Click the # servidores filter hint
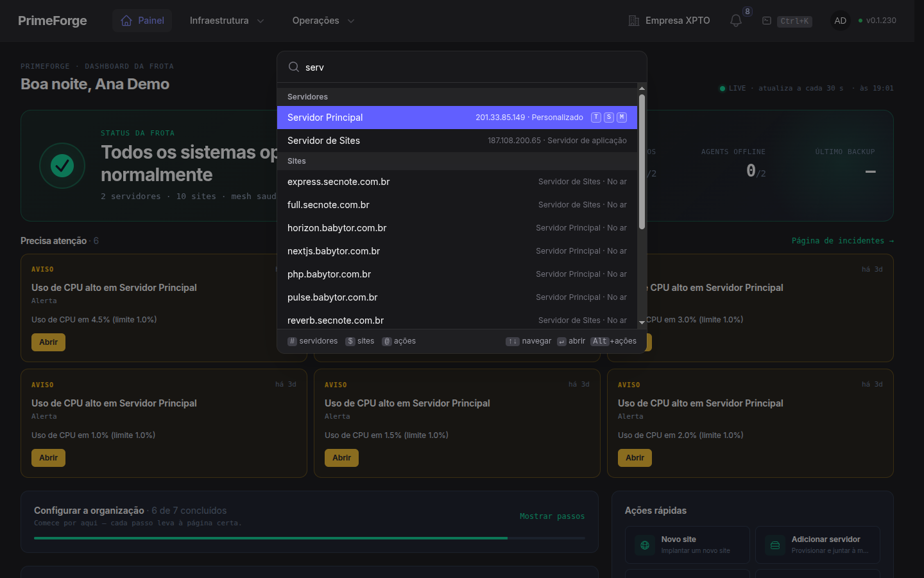 [x=312, y=341]
